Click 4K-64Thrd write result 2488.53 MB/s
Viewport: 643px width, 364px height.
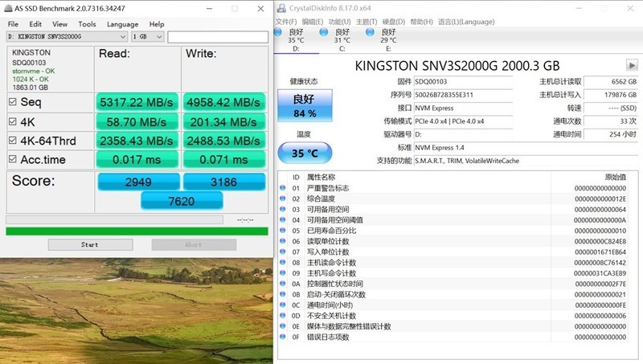coord(223,141)
